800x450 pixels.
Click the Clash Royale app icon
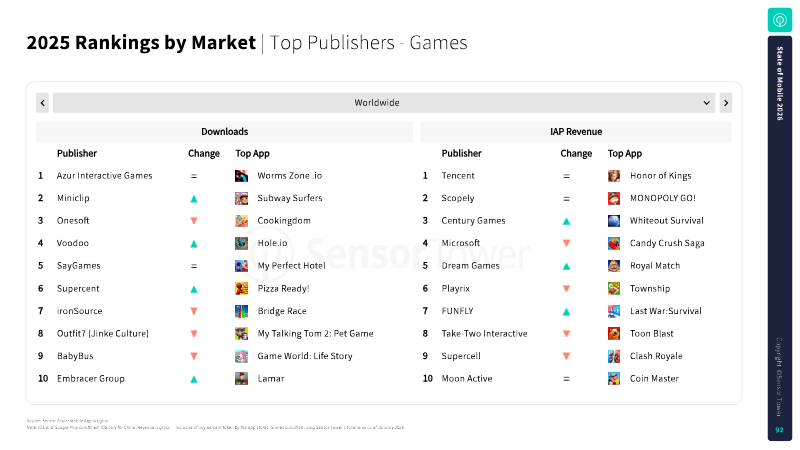(614, 356)
